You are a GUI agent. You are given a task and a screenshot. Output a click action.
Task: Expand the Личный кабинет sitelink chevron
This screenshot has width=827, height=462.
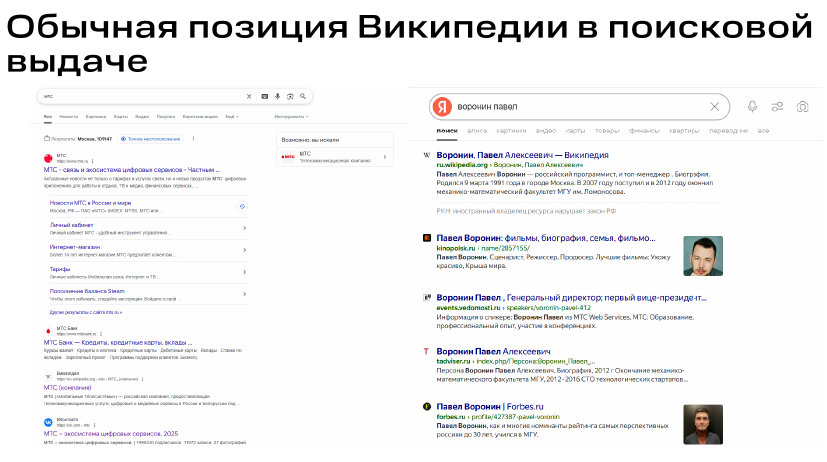coord(244,228)
